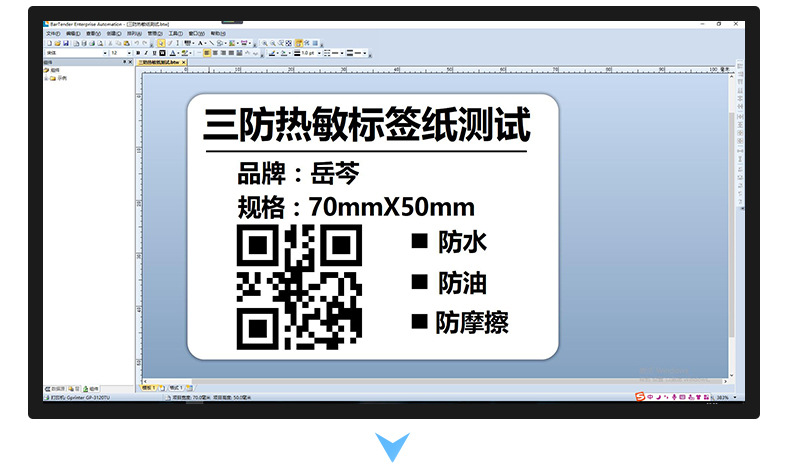Save the label with the diskette icon
The height and width of the screenshot is (475, 790).
tap(65, 43)
